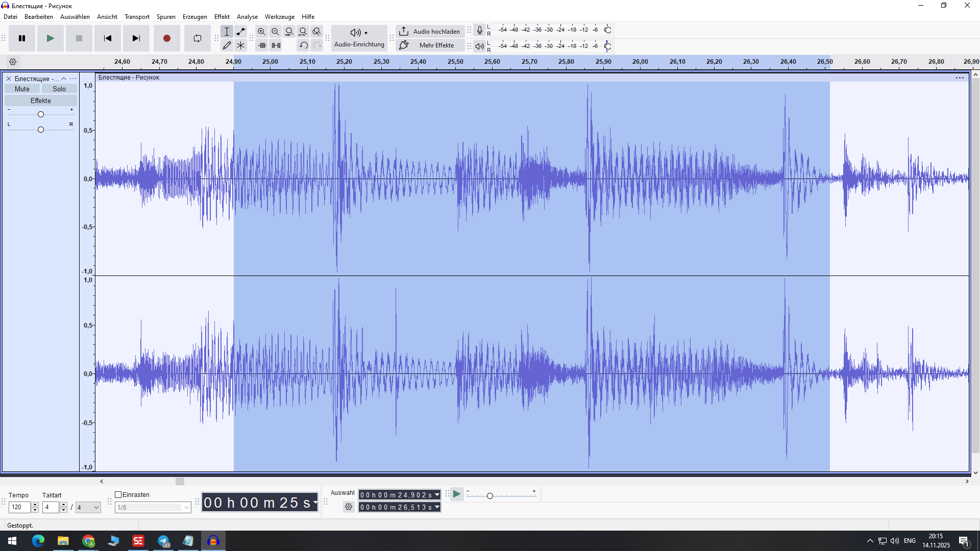The image size is (980, 551).
Task: Zoom out of the waveform
Action: [276, 32]
